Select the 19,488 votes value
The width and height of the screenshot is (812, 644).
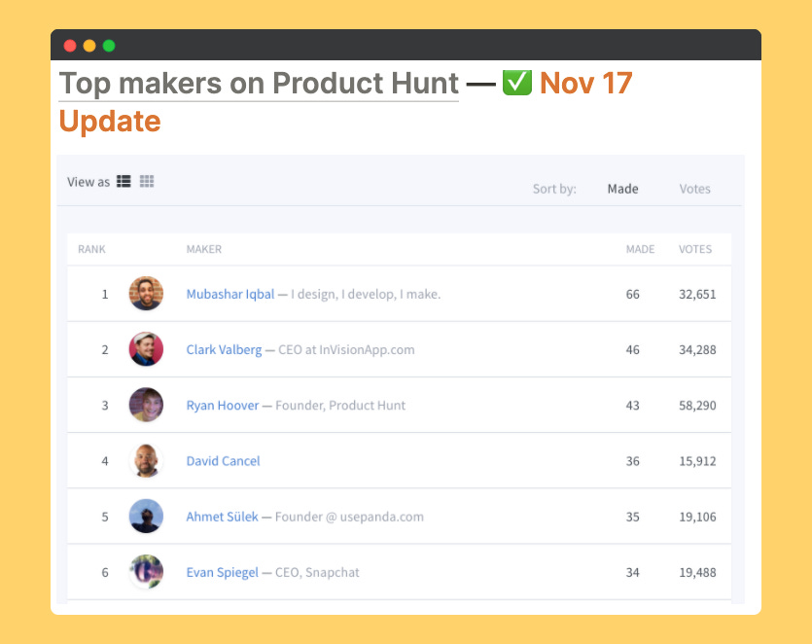click(697, 573)
